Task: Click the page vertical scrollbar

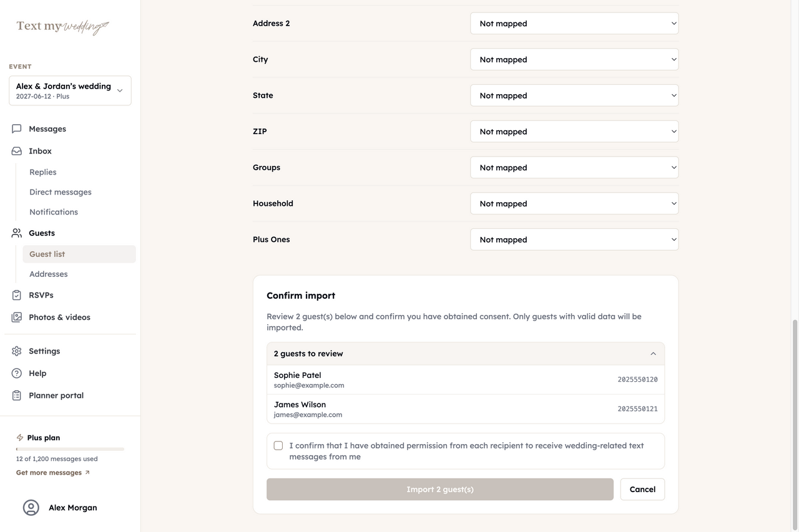Action: pyautogui.click(x=795, y=424)
